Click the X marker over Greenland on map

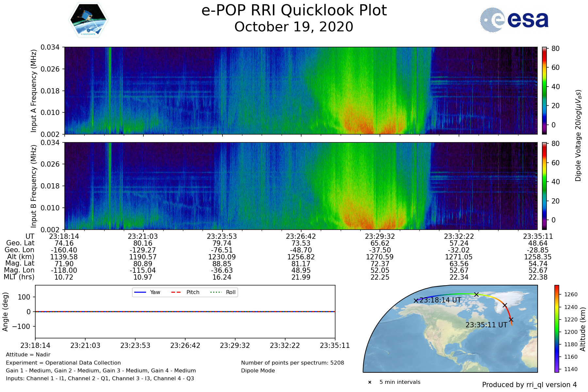coord(505,305)
